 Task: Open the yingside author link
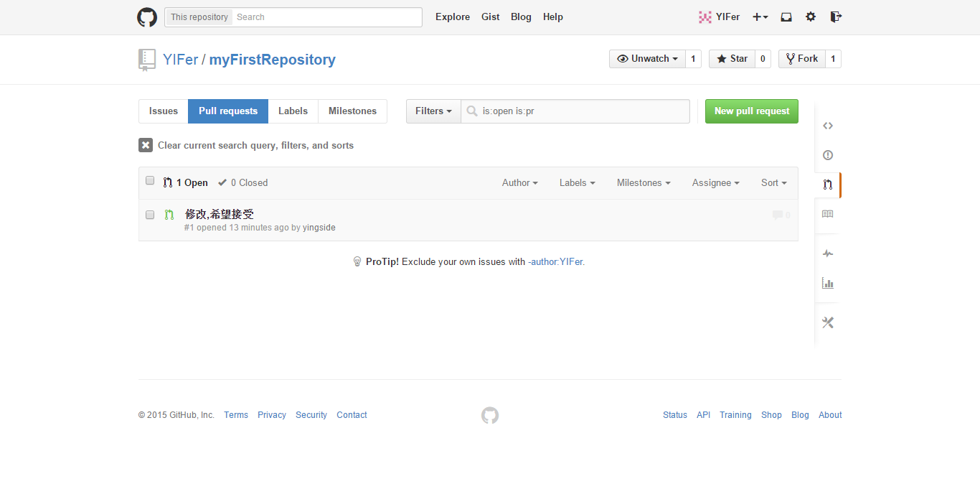pos(319,228)
